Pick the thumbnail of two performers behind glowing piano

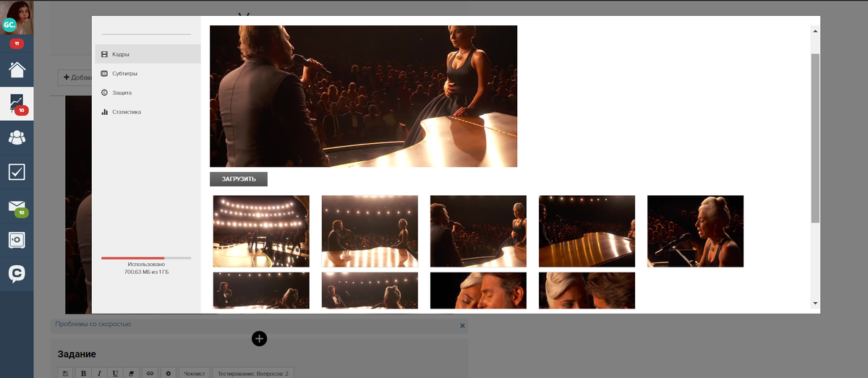pos(370,231)
